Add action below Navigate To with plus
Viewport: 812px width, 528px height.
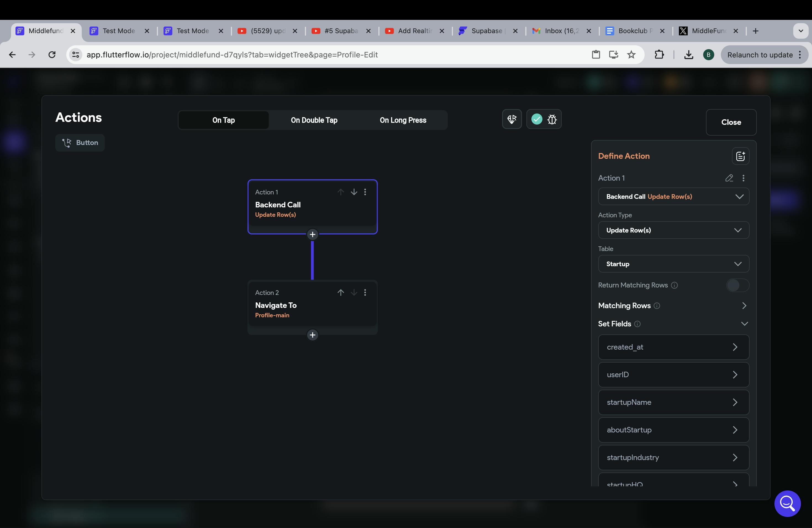(x=312, y=335)
